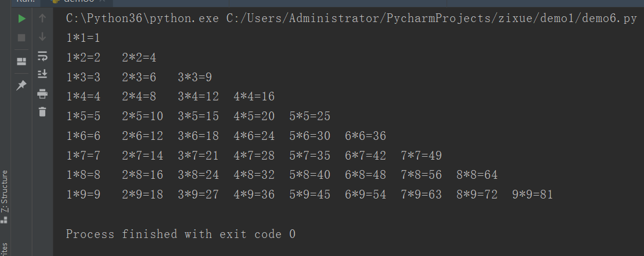The height and width of the screenshot is (256, 644).
Task: Open the Favorites tool window
Action: pos(5,248)
